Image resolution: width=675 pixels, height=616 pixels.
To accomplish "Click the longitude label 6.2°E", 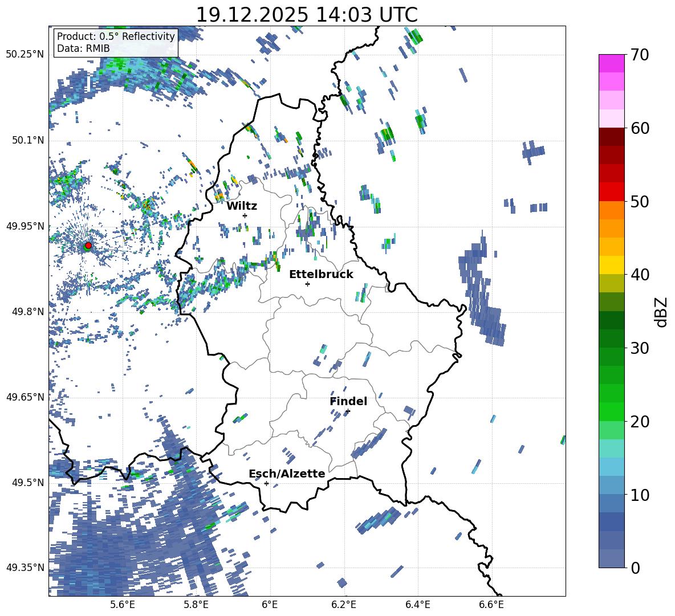I will (344, 605).
